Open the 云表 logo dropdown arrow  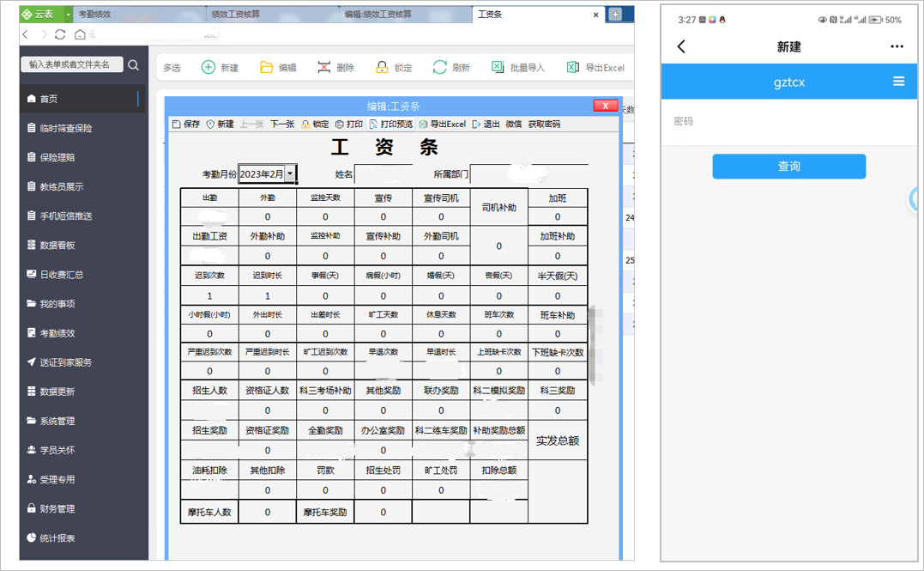coord(69,14)
